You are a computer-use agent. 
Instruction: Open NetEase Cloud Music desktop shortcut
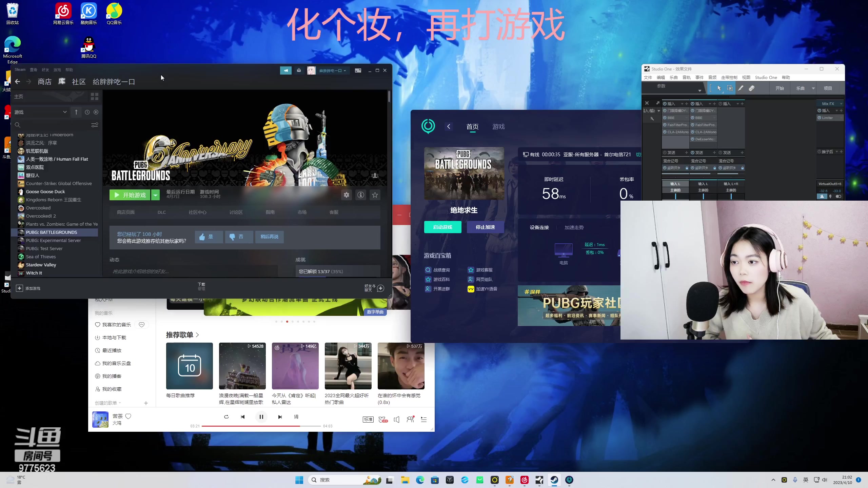63,14
